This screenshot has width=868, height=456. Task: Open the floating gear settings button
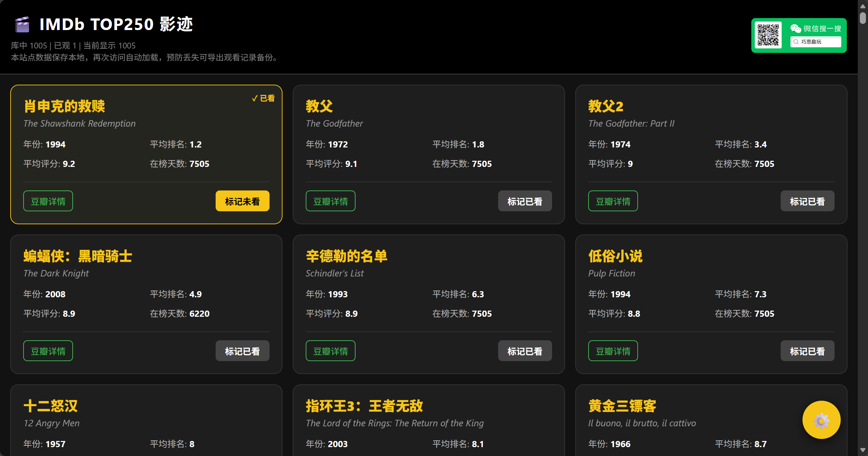[x=821, y=420]
